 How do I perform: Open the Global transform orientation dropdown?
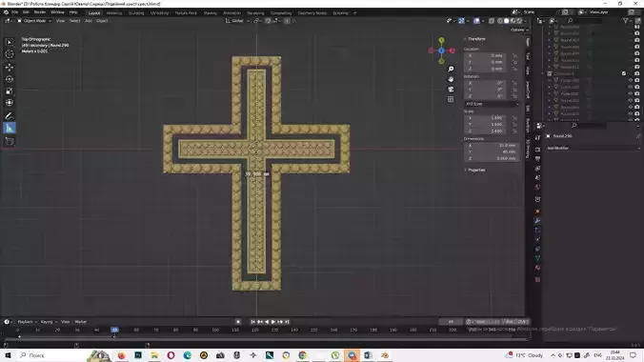click(x=237, y=21)
